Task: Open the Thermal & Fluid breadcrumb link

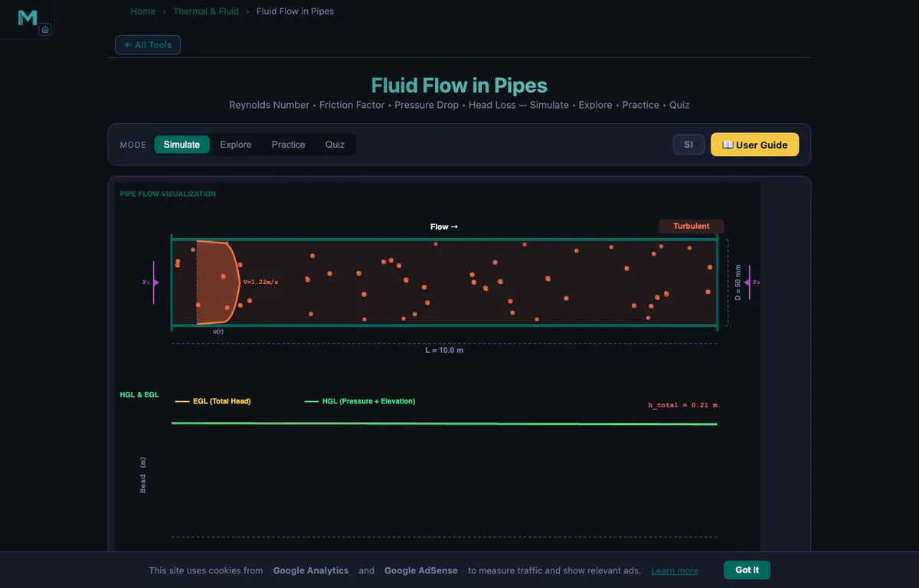Action: click(206, 11)
